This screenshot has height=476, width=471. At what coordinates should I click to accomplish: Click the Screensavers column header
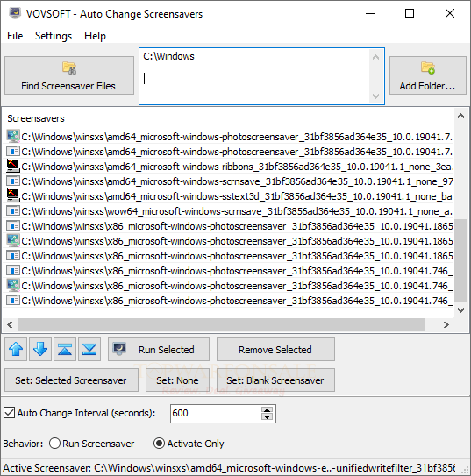(36, 118)
